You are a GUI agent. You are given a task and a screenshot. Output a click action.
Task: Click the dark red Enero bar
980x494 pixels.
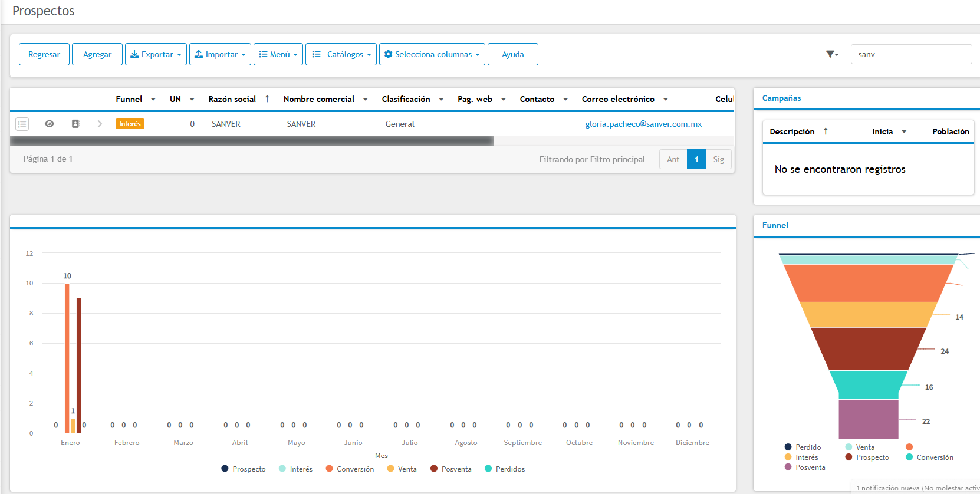tap(78, 365)
